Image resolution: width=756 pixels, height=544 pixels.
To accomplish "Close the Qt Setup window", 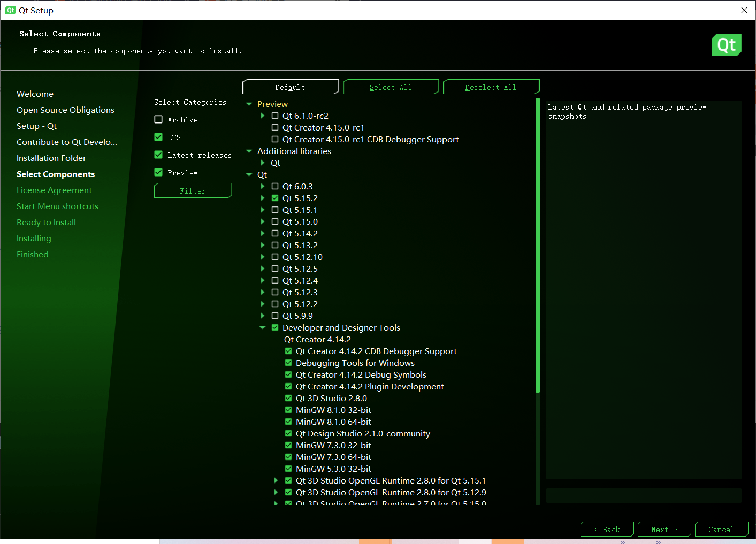I will point(744,10).
